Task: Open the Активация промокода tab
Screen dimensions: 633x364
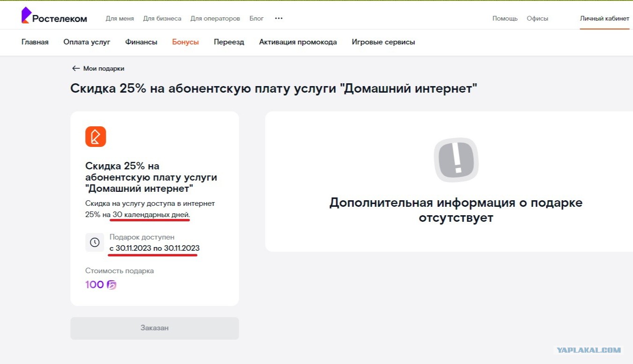Action: click(298, 42)
